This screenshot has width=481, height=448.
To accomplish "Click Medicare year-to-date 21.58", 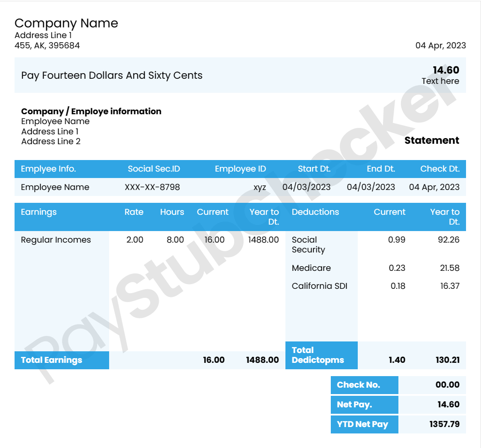I will point(450,268).
